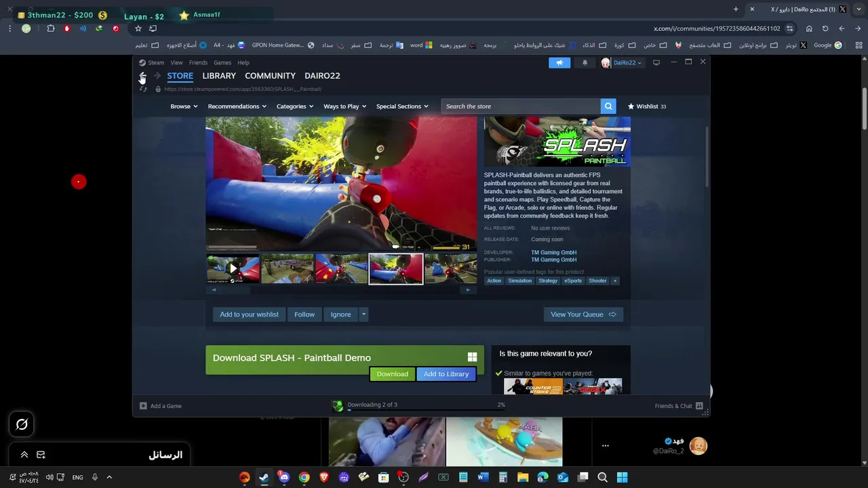Go forward using Steam's forward arrow
868x488 pixels.
click(157, 76)
